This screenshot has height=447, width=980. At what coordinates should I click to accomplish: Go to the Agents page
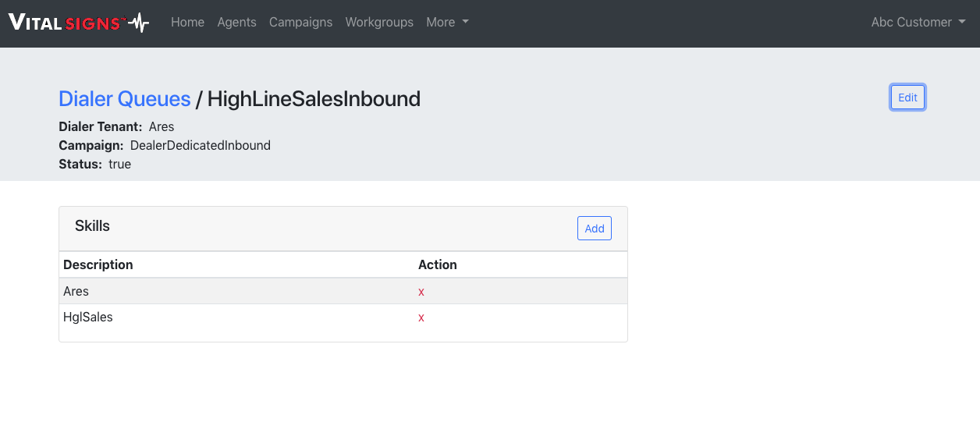tap(236, 23)
